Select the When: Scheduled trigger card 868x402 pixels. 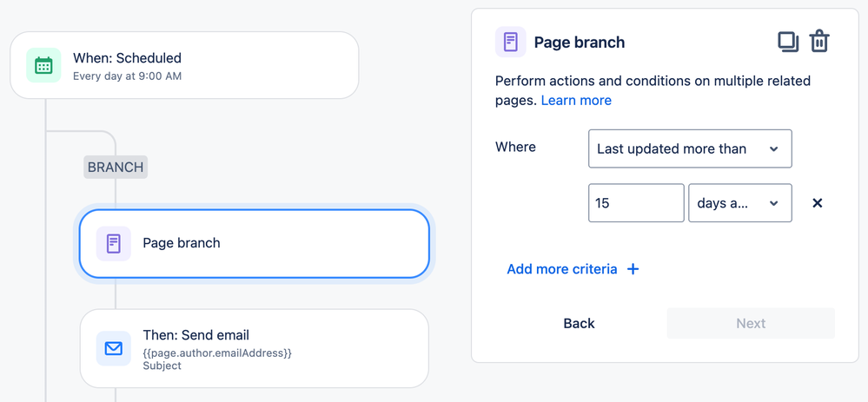184,65
